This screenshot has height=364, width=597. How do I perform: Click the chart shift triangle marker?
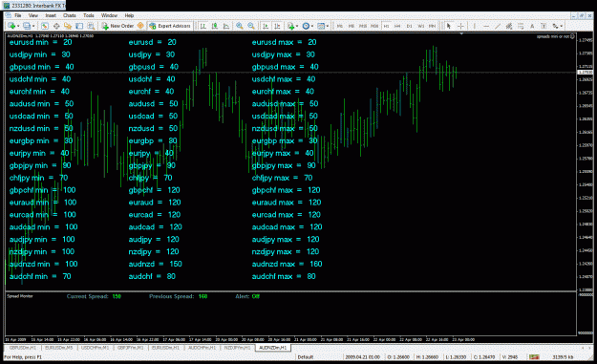(461, 33)
